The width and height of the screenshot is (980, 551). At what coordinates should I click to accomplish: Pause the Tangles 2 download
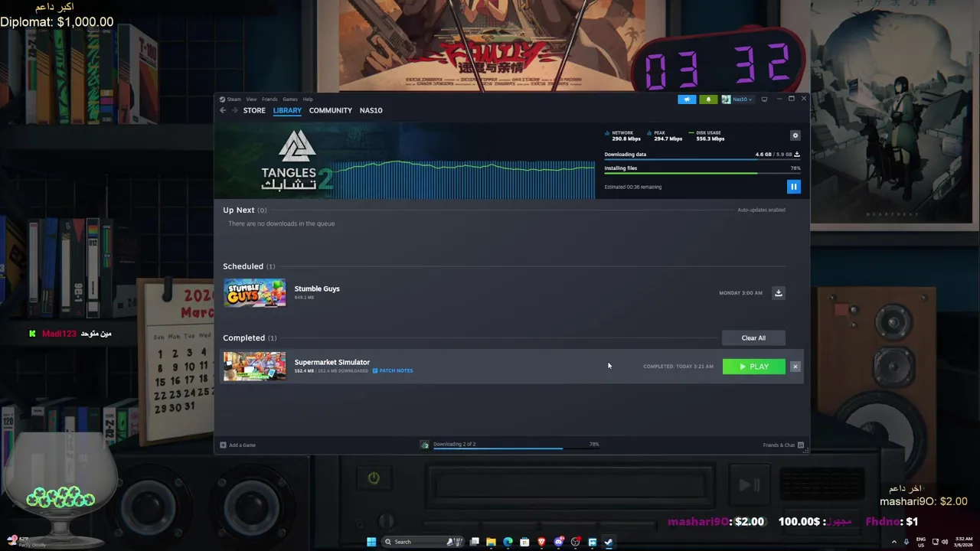point(793,187)
